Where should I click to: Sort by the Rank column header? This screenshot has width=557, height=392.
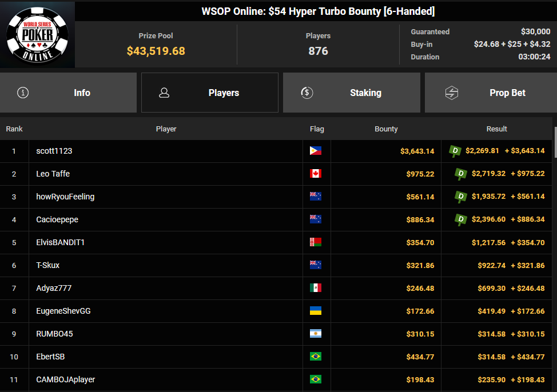14,129
